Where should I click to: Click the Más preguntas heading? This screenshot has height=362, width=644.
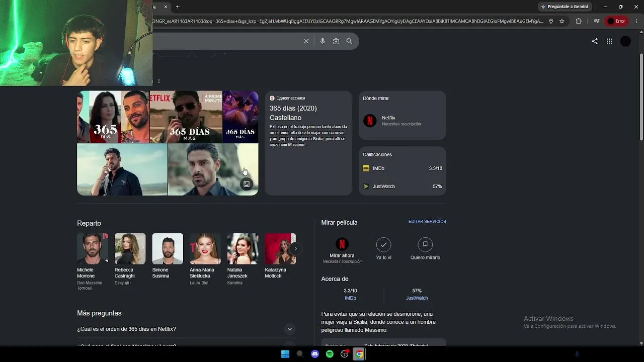pyautogui.click(x=99, y=313)
